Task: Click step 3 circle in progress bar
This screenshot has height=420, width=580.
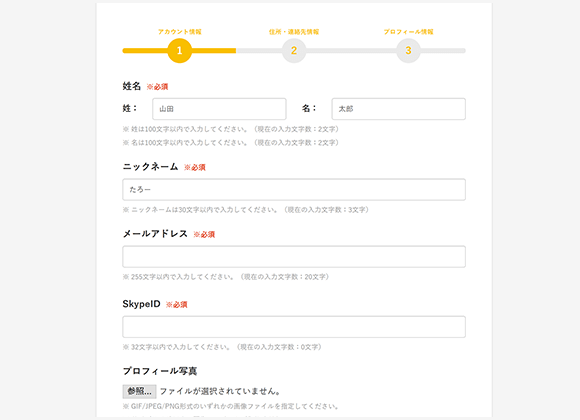Action: [408, 51]
